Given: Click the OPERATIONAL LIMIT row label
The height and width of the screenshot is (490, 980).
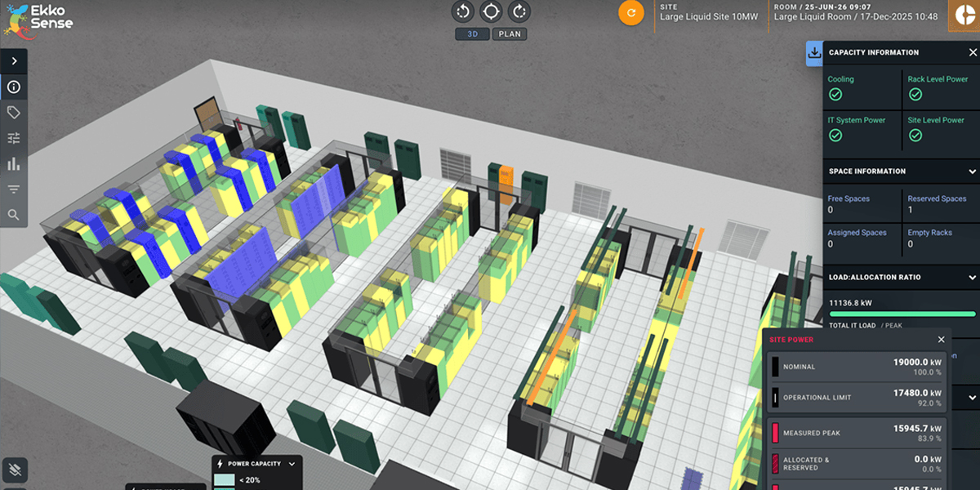Looking at the screenshot, I should [817, 398].
